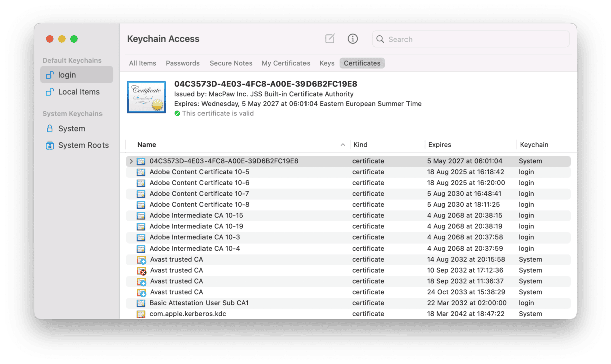
Task: Click icon of Adobe Content Certificate 10-5
Action: coord(141,172)
